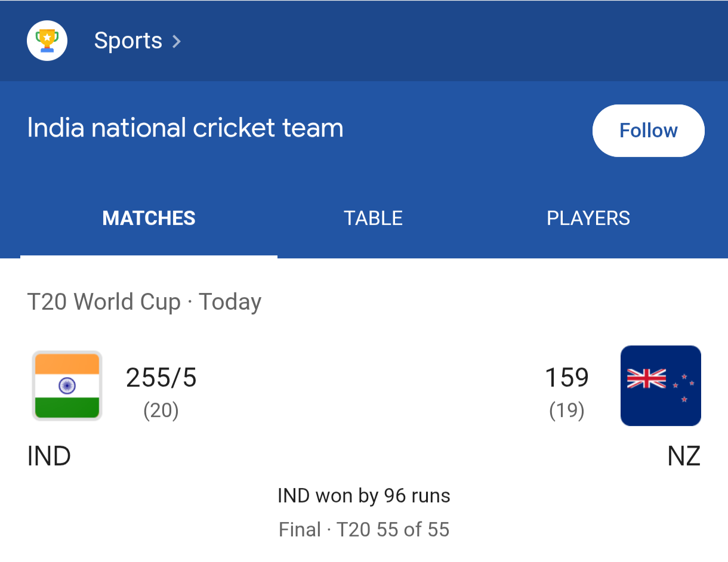Viewport: 728px width, 562px height.
Task: Tap India's score 255/5
Action: tap(161, 378)
